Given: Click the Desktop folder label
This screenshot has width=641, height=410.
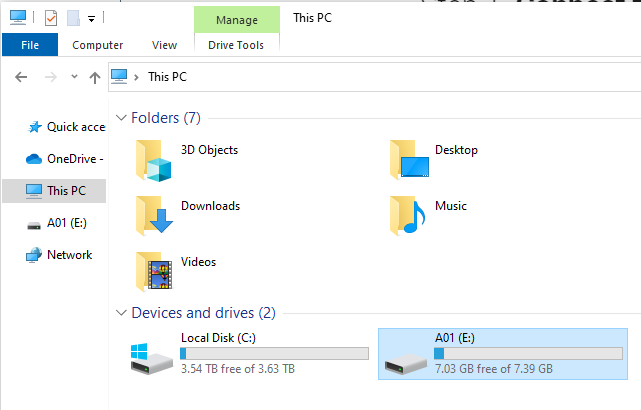Looking at the screenshot, I should pyautogui.click(x=456, y=150).
